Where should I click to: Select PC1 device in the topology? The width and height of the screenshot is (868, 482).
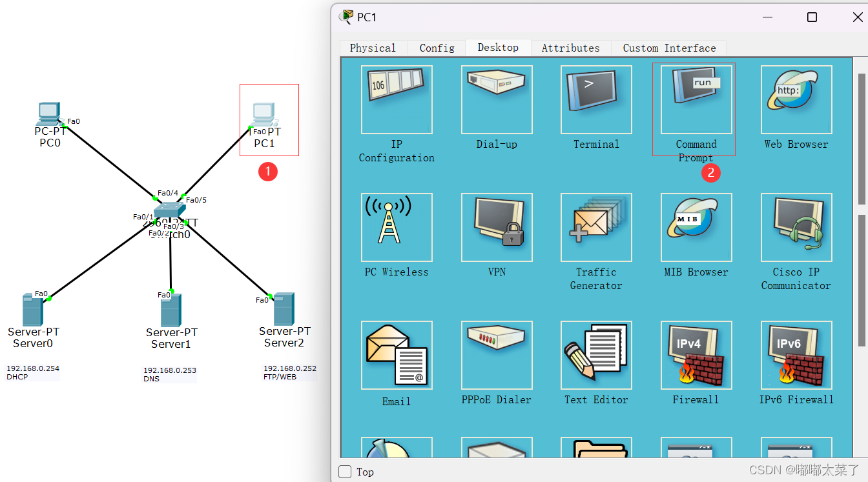pyautogui.click(x=263, y=114)
